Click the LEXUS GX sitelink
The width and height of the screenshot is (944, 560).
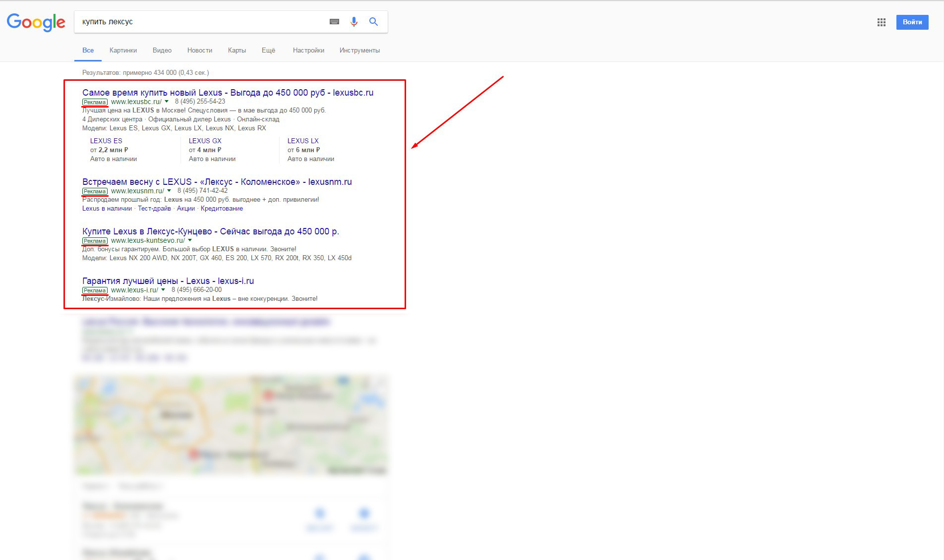[205, 141]
